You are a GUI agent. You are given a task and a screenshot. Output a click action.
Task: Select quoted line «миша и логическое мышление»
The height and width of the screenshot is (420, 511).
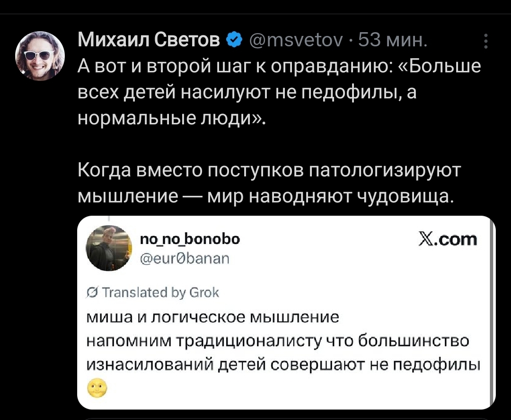pos(213,317)
